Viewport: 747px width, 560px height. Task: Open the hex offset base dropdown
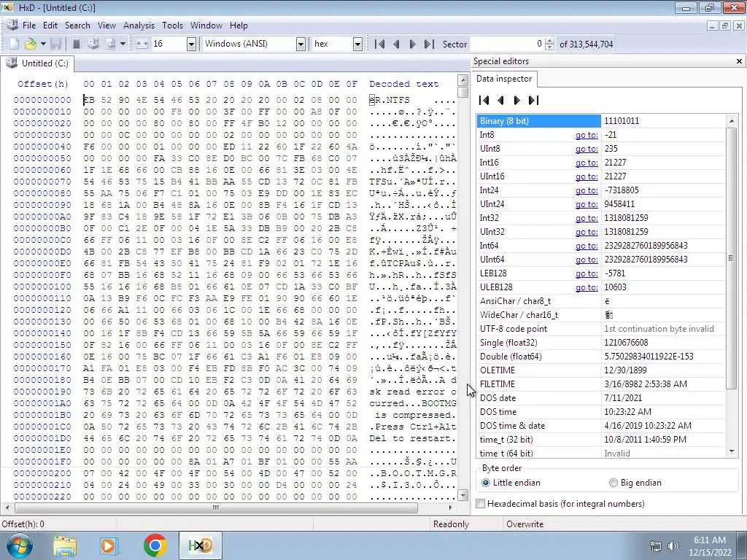(357, 44)
